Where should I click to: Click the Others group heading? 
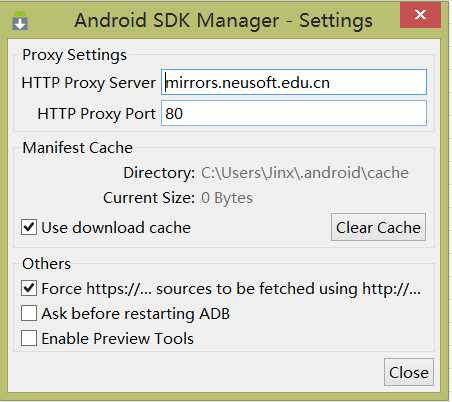[x=46, y=264]
